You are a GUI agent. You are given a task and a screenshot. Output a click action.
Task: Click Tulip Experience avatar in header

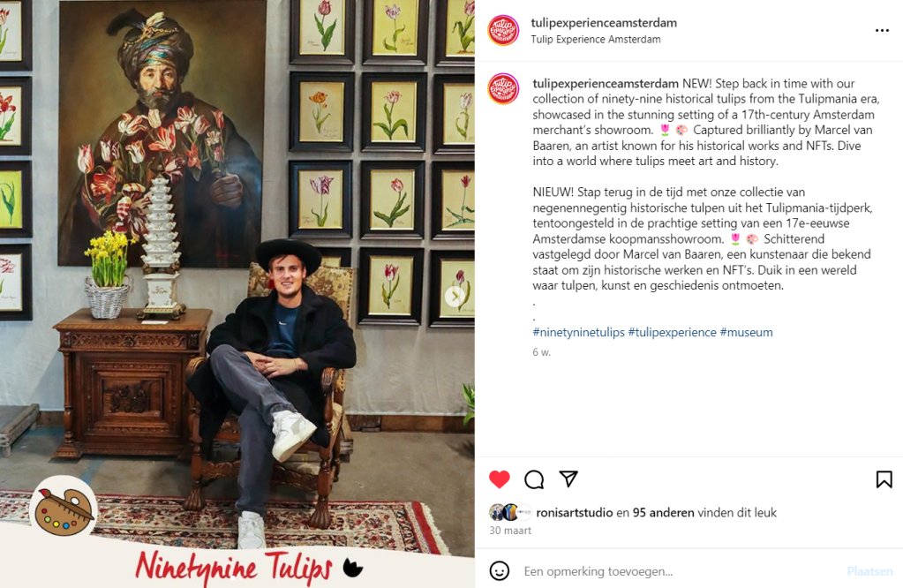coord(503,31)
